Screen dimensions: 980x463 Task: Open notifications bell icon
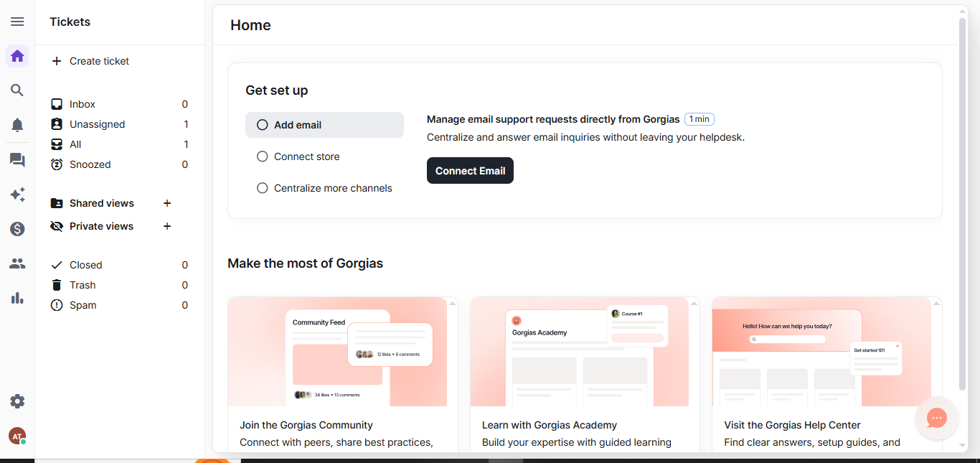(17, 125)
